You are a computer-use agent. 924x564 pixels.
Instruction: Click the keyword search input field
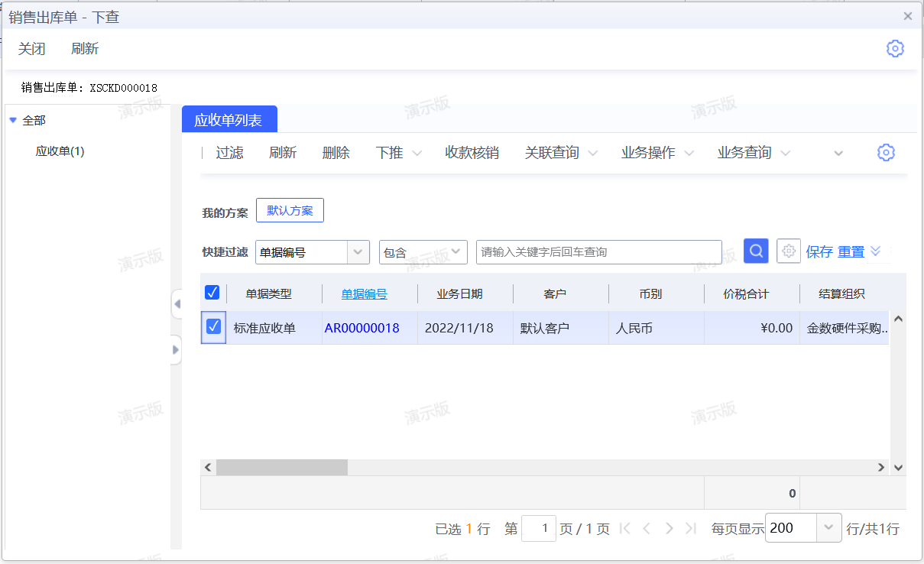[599, 252]
